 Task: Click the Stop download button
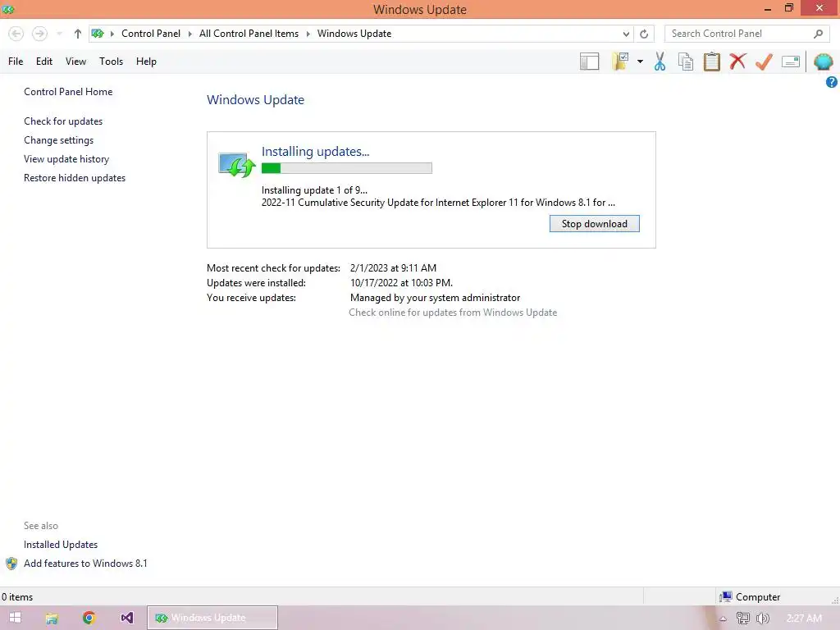pyautogui.click(x=594, y=224)
